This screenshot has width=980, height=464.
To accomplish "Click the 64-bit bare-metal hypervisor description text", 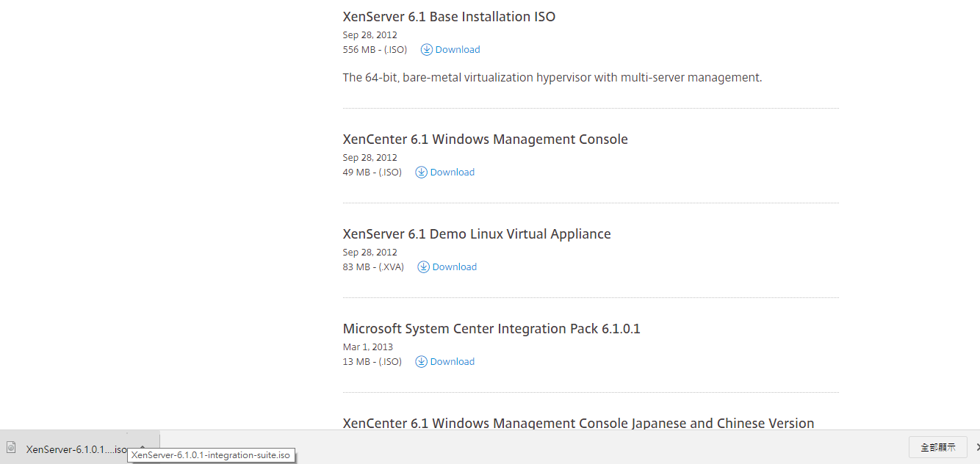I will (x=552, y=77).
